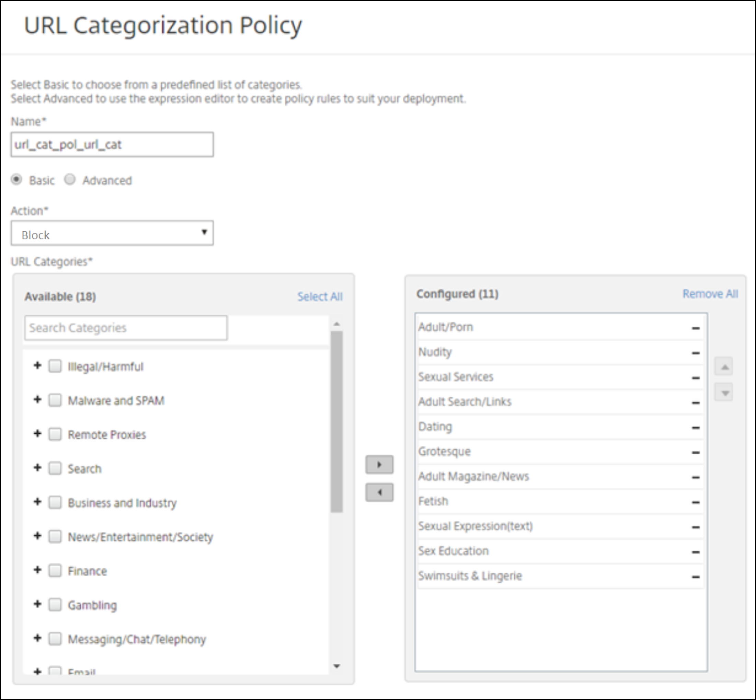This screenshot has width=756, height=700.
Task: Remove Dating using its minus icon
Action: pos(695,428)
